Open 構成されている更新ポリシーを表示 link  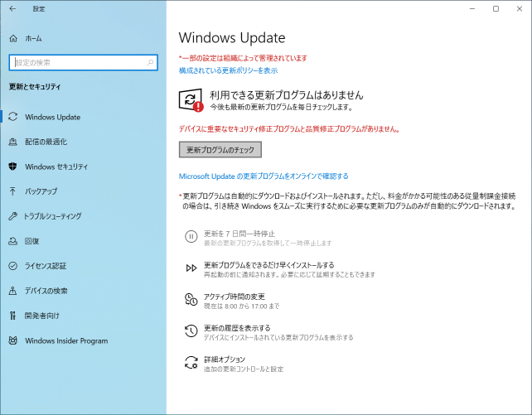tap(229, 70)
